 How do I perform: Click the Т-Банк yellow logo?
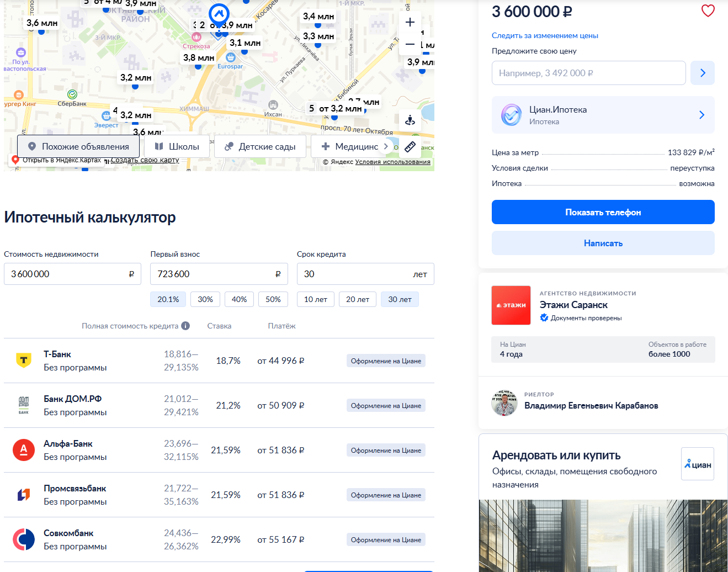point(24,361)
